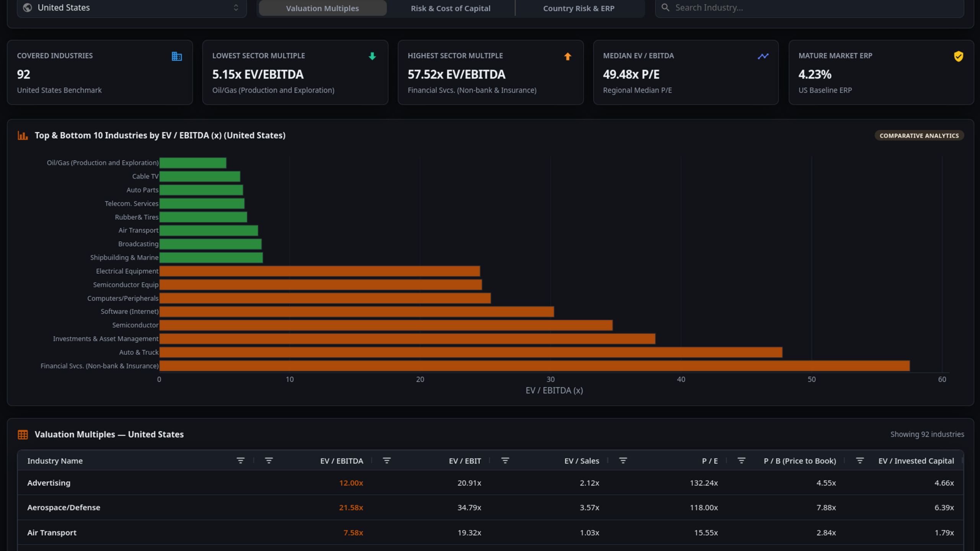980x551 pixels.
Task: Open the filter icon left of EV / EBITDA header
Action: 269,461
